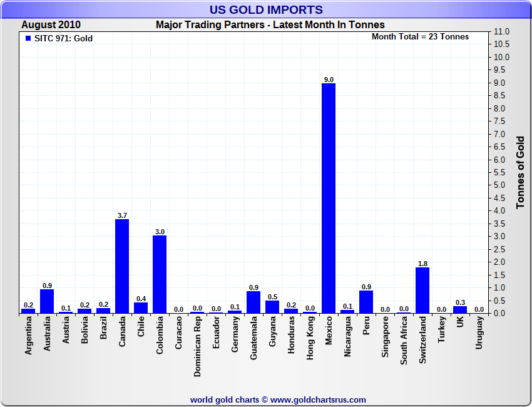
Task: Click the Guyana bar showing 0.5
Action: pos(272,307)
